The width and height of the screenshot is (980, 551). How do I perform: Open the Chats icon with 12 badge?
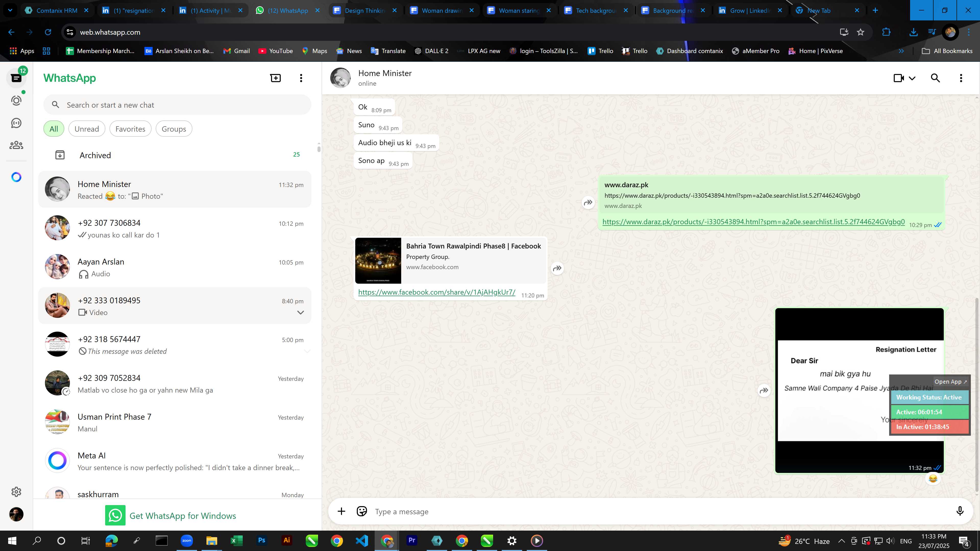pos(16,78)
